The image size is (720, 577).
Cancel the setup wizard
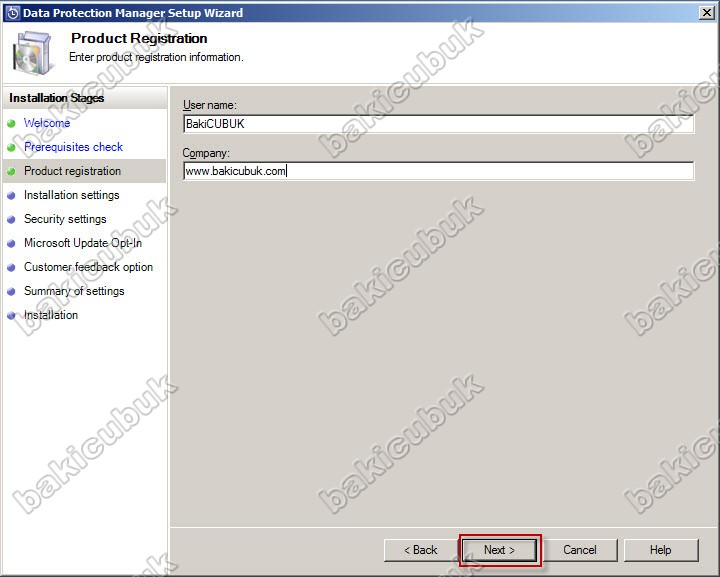(580, 550)
